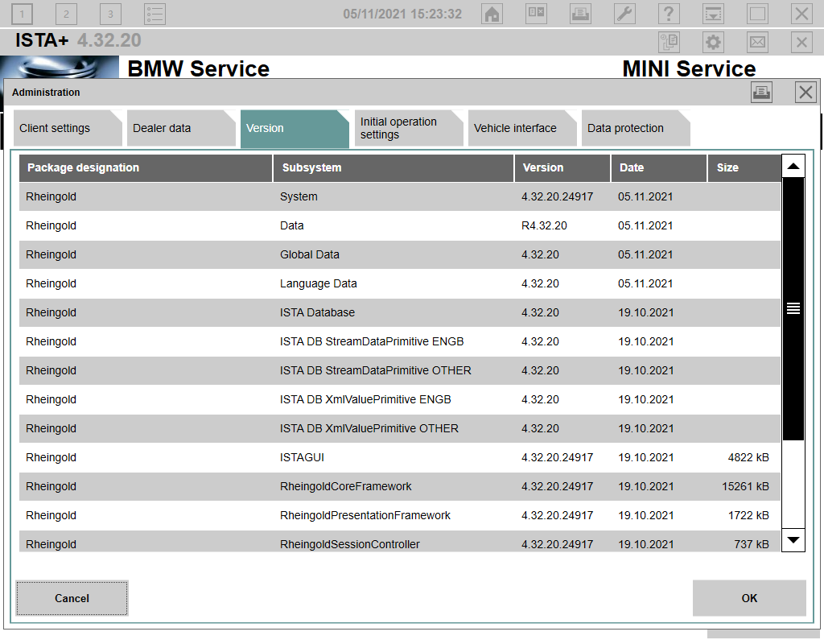Viewport: 824px width, 644px height.
Task: Click the scrollbar up arrow
Action: (x=793, y=166)
